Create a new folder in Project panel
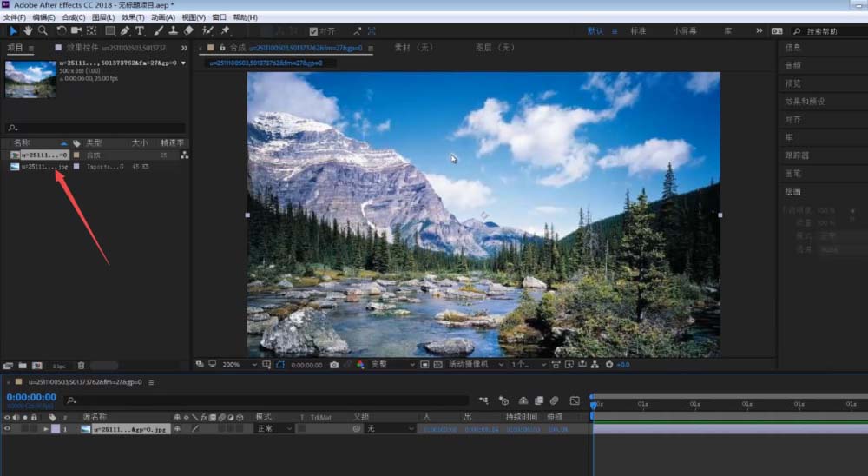Viewport: 868px width, 476px height. 22,366
